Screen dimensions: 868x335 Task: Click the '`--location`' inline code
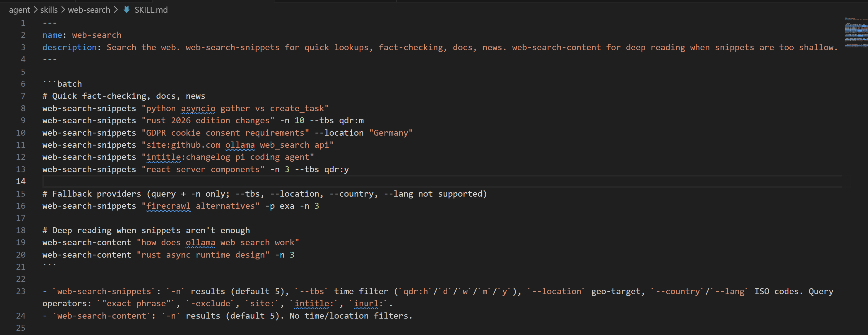coord(557,291)
